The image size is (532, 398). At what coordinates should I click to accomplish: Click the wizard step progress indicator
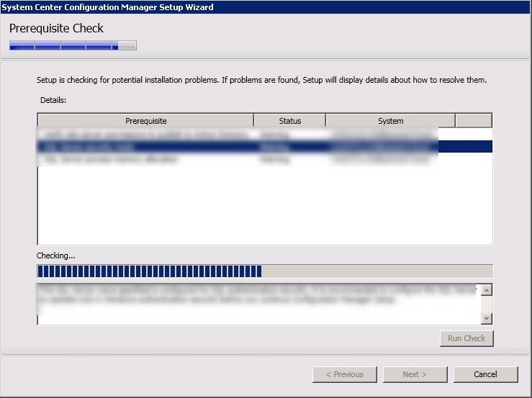[x=73, y=45]
